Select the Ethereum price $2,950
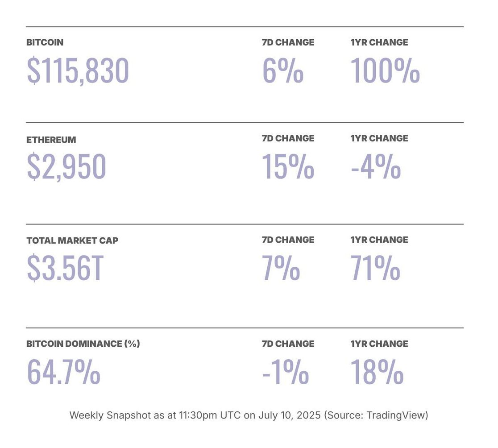The width and height of the screenshot is (498, 448). coord(66,166)
